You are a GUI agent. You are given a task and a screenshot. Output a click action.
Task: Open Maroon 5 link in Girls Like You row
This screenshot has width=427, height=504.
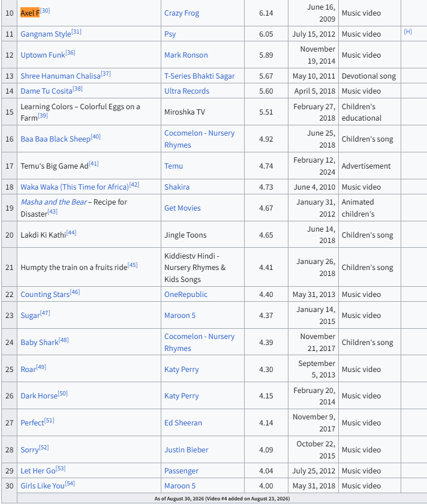[x=179, y=485]
